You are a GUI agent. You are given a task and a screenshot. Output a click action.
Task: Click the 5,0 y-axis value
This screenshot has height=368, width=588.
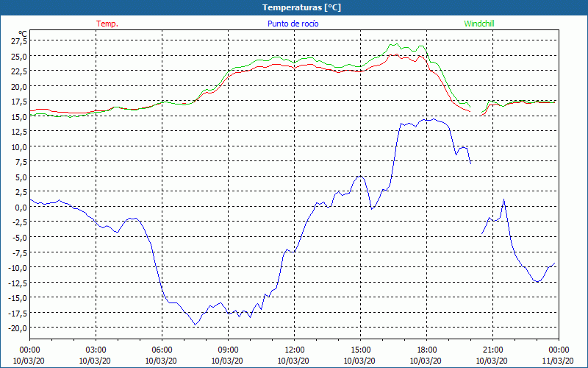point(21,177)
